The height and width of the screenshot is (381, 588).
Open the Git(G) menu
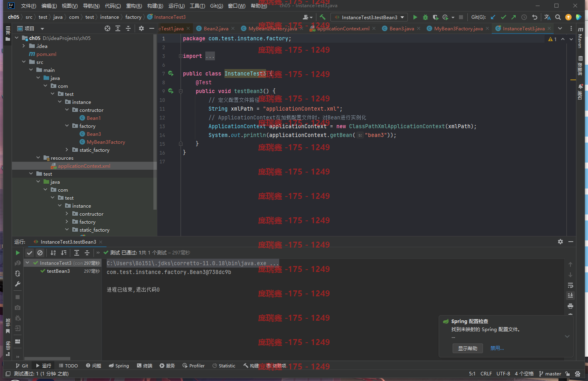click(217, 6)
